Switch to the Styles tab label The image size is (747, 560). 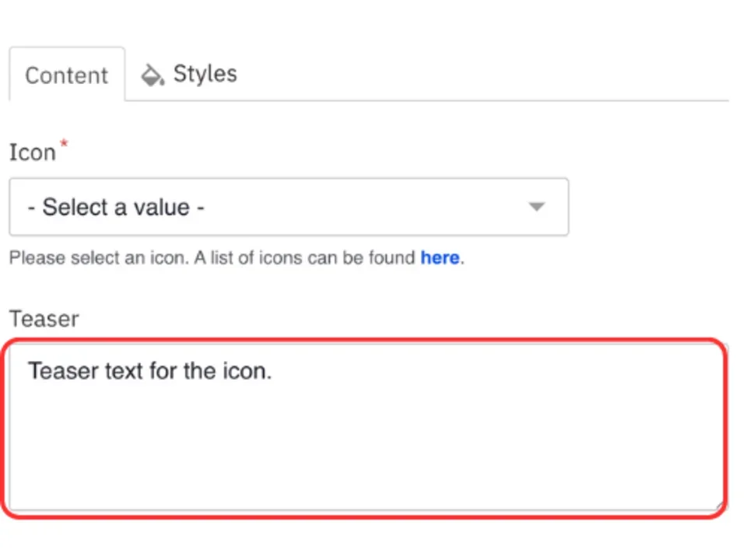click(205, 74)
